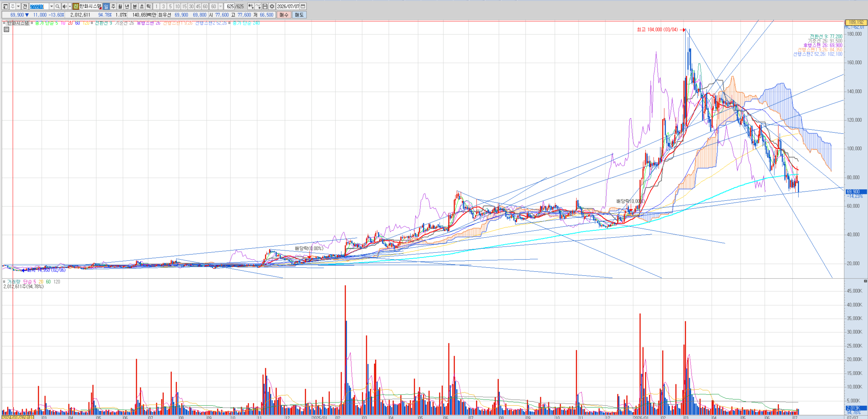The height and width of the screenshot is (419, 868).
Task: Select the 30 interval button
Action: 191,6
